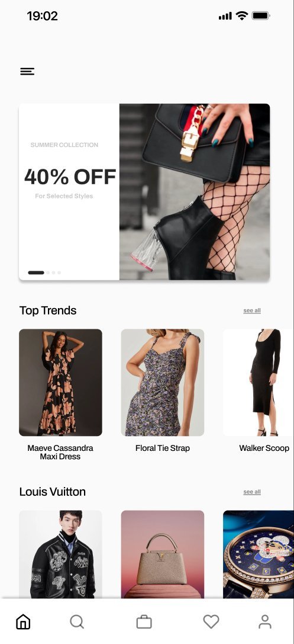This screenshot has height=644, width=294.
Task: Click the Maeve Cassandra Maxi Dress label
Action: click(60, 452)
